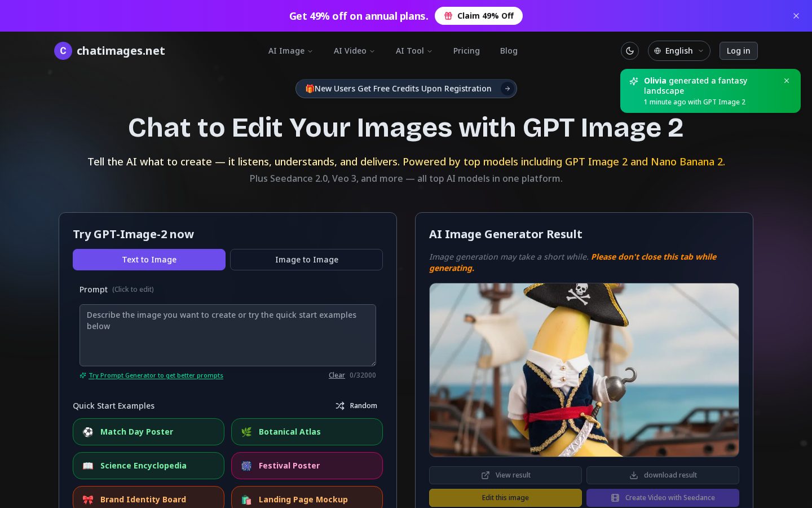Open Try Prompt Generator link
812x508 pixels.
point(156,375)
